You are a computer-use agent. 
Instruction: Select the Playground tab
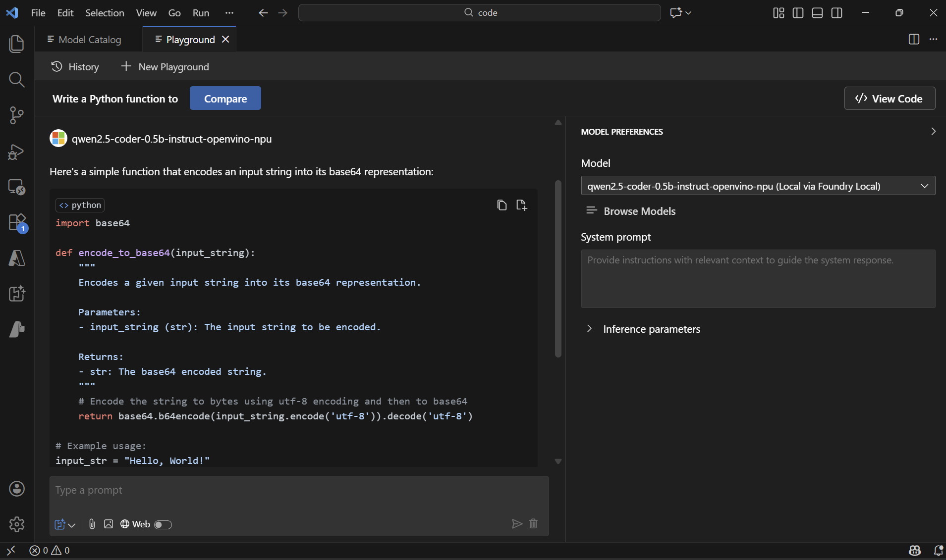[190, 39]
